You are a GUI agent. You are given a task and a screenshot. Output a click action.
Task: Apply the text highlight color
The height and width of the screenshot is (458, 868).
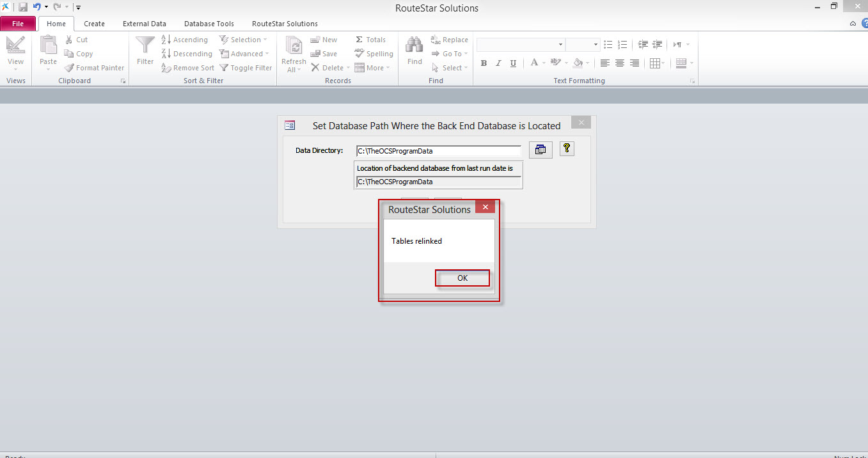[x=555, y=63]
